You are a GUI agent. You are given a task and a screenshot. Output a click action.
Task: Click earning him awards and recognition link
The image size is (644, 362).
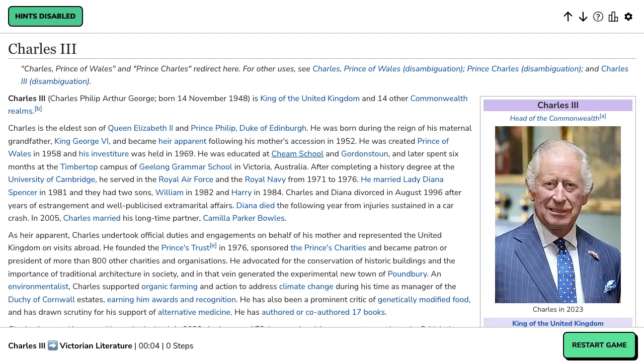click(172, 300)
